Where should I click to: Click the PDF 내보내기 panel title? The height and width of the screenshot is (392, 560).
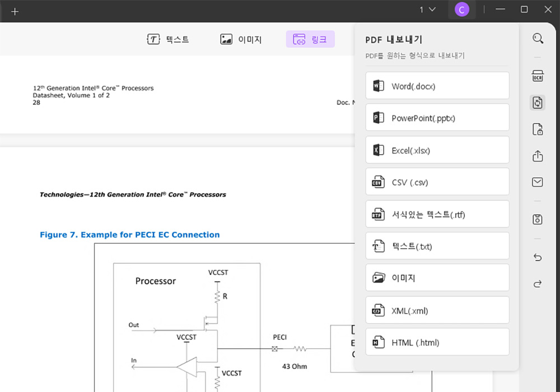point(394,40)
